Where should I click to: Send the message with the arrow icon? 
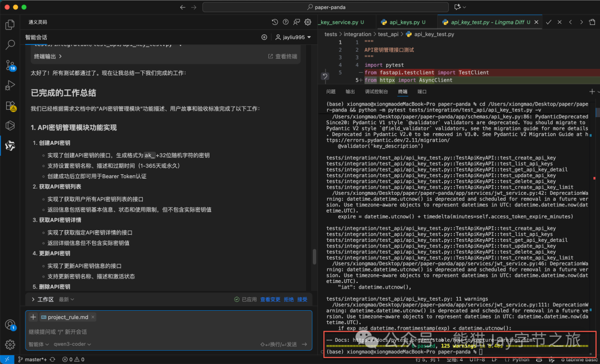click(304, 344)
